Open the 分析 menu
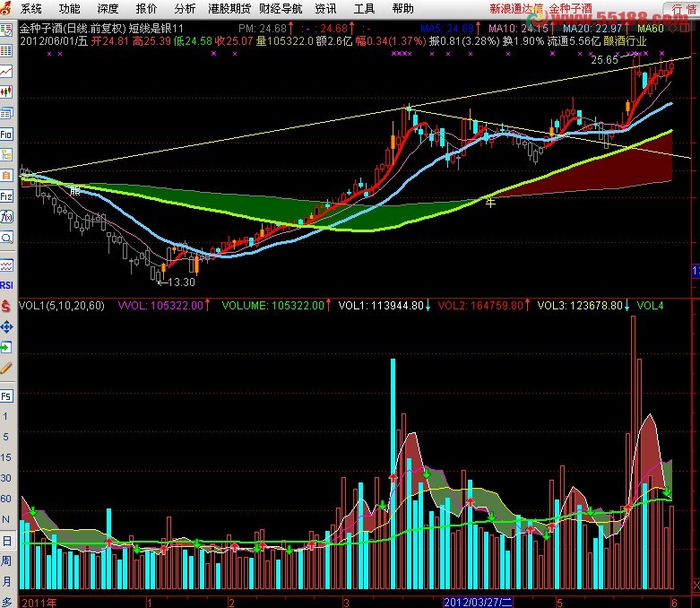 [185, 8]
